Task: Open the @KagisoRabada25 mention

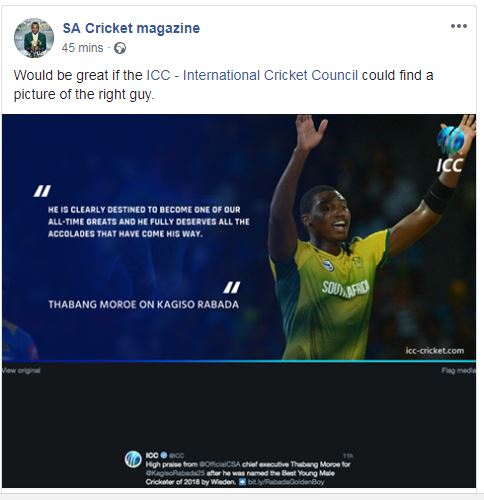Action: click(x=175, y=473)
